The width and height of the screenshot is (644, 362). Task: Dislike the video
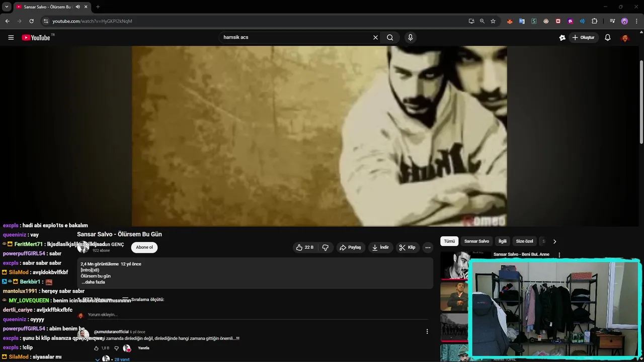coord(326,247)
